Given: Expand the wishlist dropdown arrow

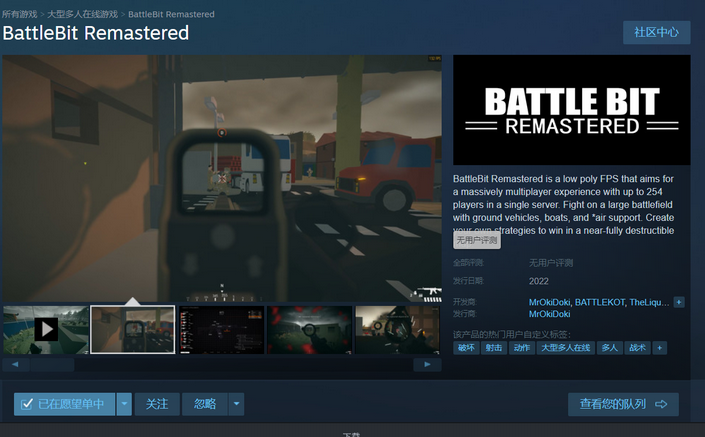Looking at the screenshot, I should 124,404.
